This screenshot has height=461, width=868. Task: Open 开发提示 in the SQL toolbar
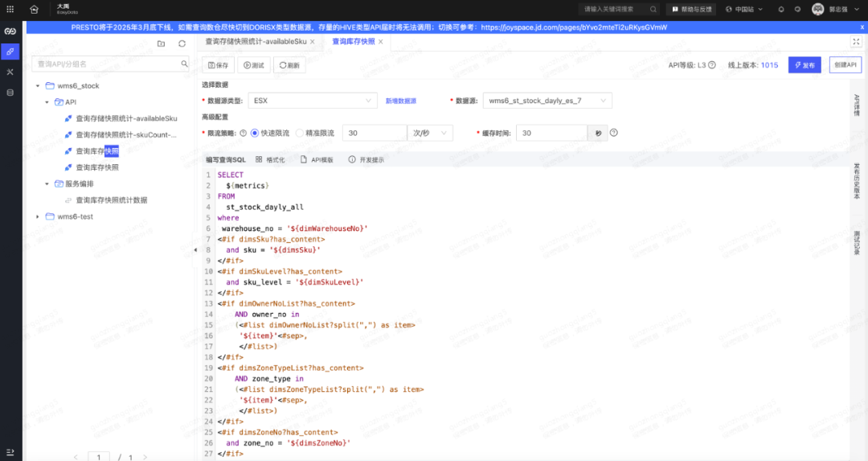366,159
